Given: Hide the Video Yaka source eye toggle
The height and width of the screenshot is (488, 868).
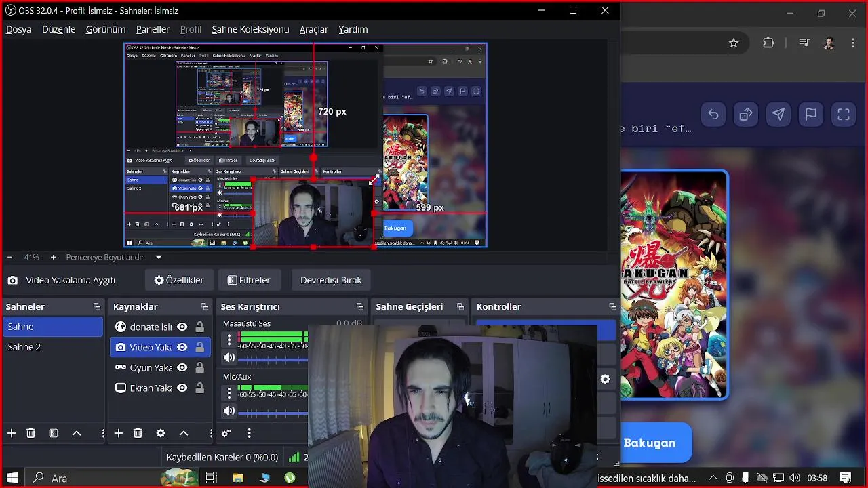Looking at the screenshot, I should click(182, 347).
